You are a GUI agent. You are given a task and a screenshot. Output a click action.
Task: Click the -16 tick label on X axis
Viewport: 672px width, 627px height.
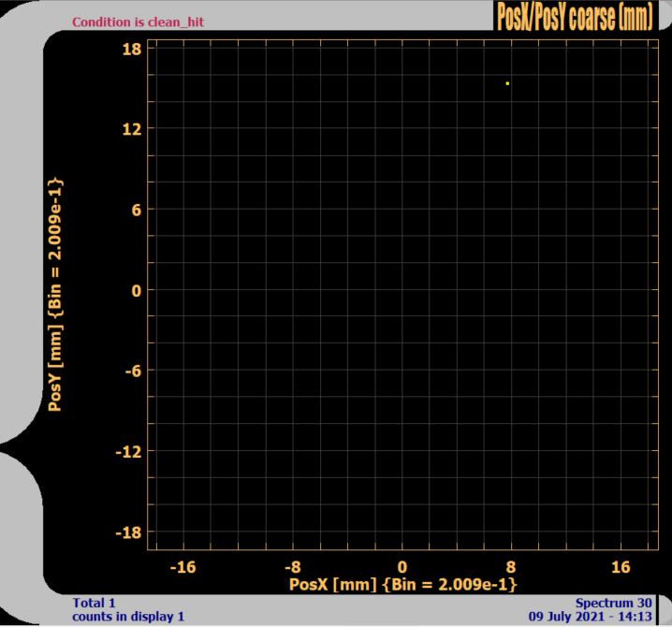[183, 566]
